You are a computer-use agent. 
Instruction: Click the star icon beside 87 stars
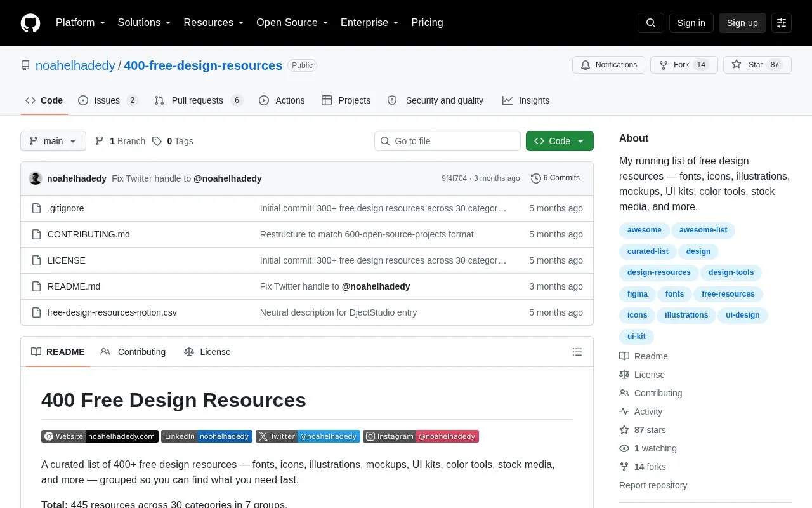(x=624, y=430)
